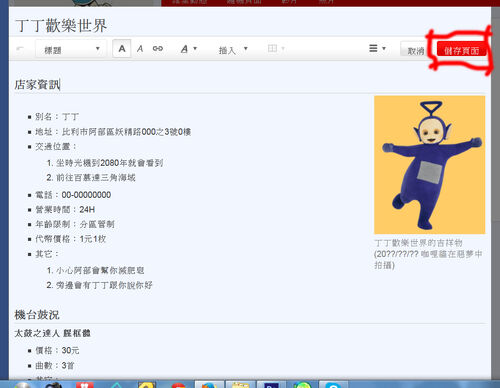Image resolution: width=500 pixels, height=388 pixels.
Task: Toggle italic text formatting
Action: [140, 49]
